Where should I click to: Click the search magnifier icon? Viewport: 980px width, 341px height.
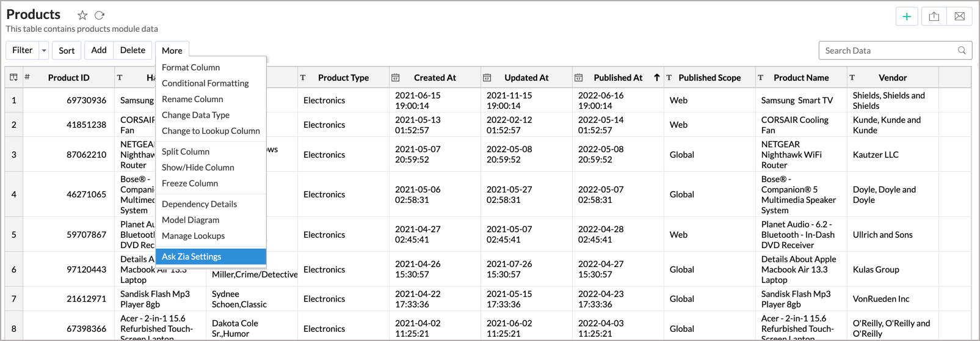pyautogui.click(x=962, y=51)
